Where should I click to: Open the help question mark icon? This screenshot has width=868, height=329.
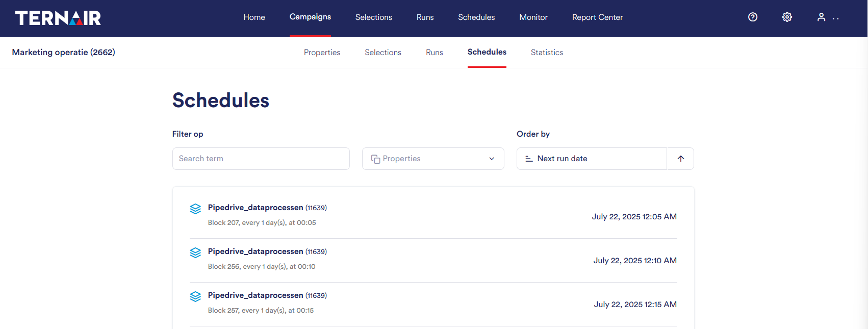click(x=753, y=17)
